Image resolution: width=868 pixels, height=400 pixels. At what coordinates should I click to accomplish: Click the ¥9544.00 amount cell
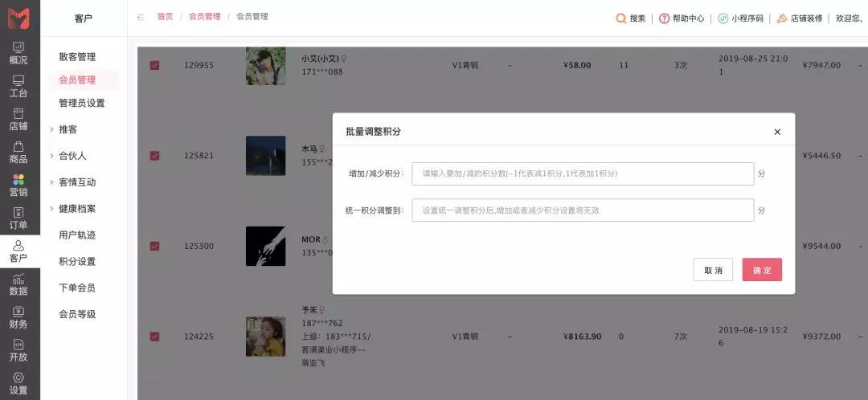click(x=821, y=247)
